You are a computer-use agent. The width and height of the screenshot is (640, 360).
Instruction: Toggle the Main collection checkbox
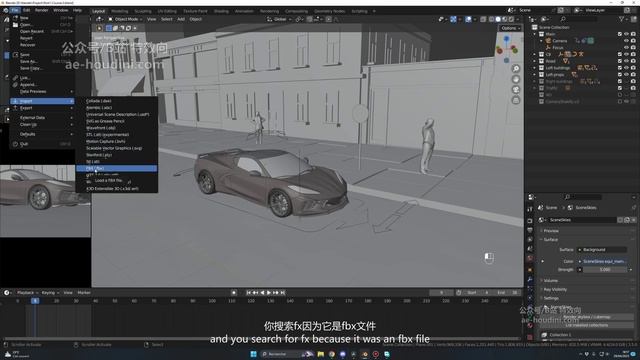(x=620, y=34)
